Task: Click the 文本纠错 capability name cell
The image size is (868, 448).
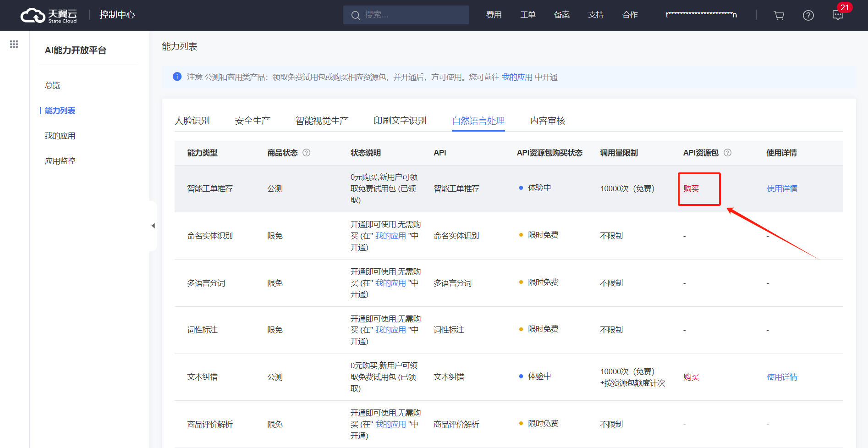Action: [x=202, y=377]
